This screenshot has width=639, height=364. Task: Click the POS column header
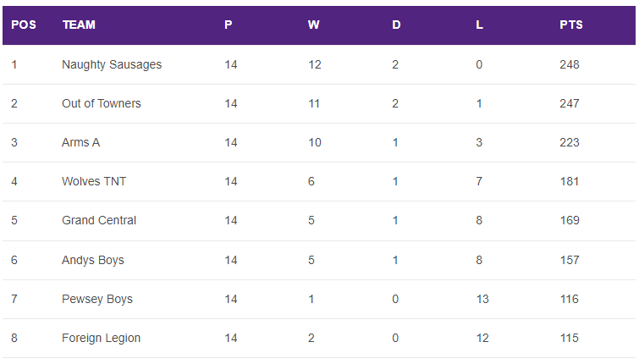24,25
